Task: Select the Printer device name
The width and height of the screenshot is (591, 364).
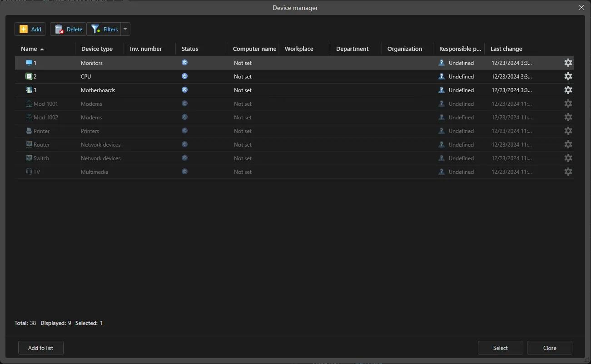Action: click(x=42, y=131)
